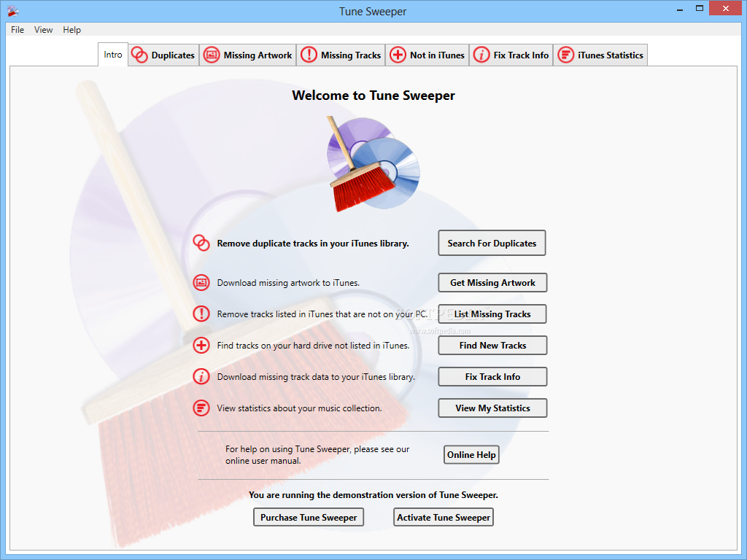This screenshot has width=747, height=560.
Task: Maximize the Tune Sweeper window
Action: pyautogui.click(x=700, y=9)
